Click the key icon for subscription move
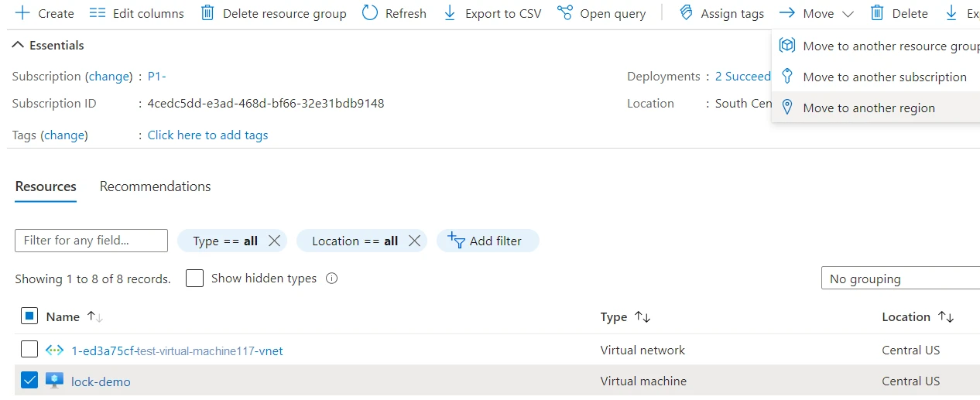 pos(787,76)
